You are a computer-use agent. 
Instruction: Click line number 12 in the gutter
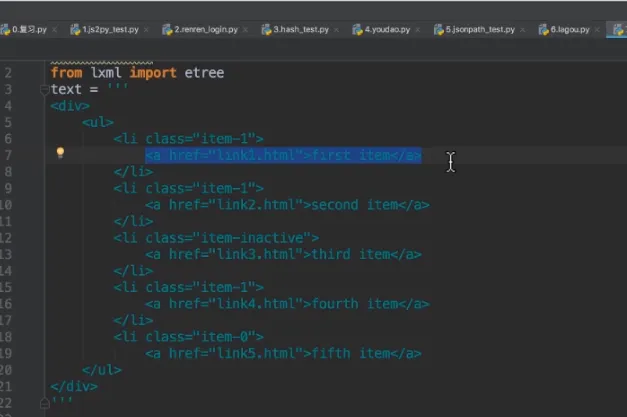pos(8,237)
